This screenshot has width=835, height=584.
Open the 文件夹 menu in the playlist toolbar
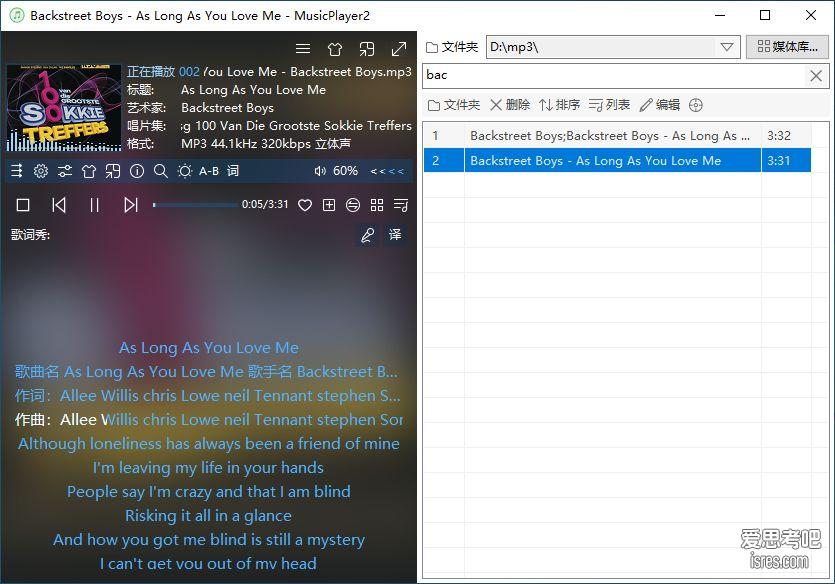pos(454,105)
